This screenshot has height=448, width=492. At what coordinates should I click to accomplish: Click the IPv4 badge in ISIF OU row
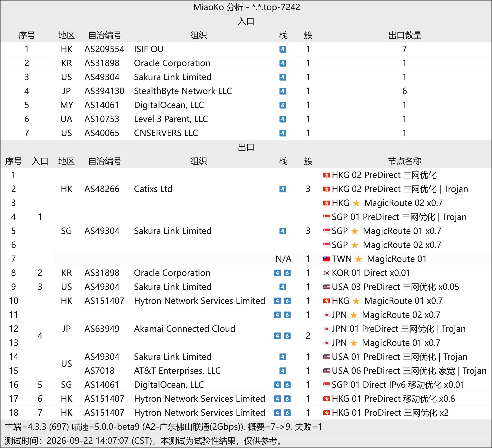point(283,49)
